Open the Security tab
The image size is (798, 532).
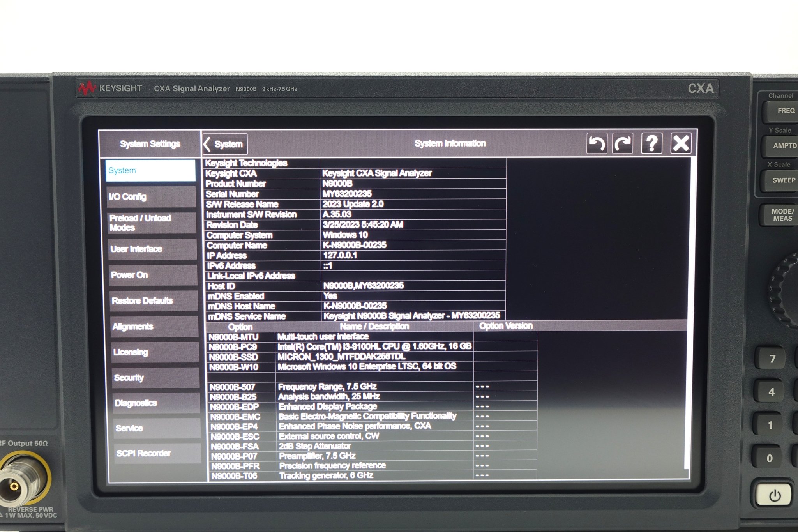tap(156, 377)
